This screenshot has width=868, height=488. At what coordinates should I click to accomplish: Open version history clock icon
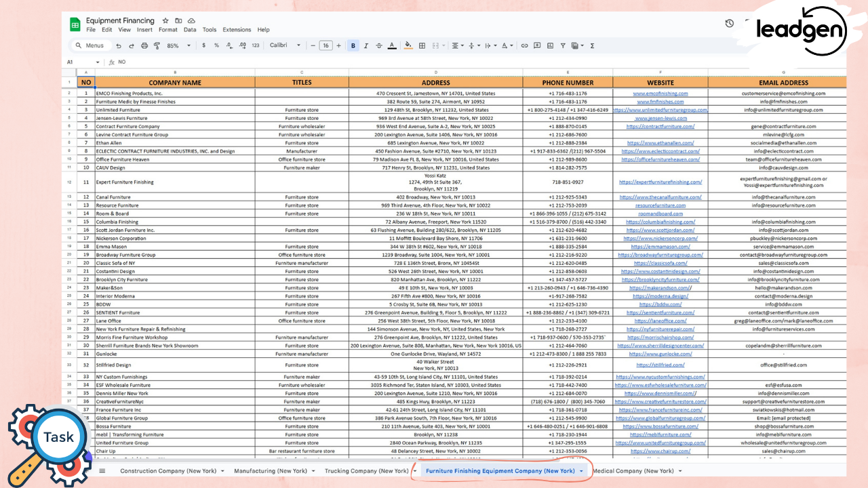click(730, 23)
